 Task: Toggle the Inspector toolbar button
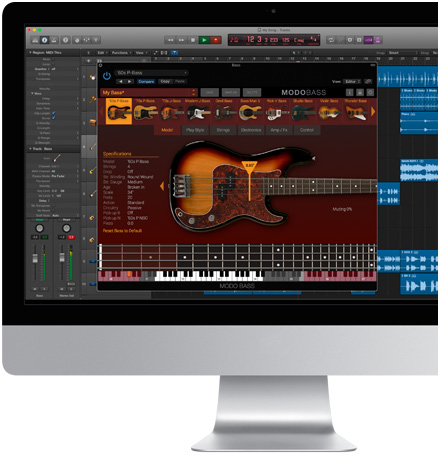click(44, 40)
